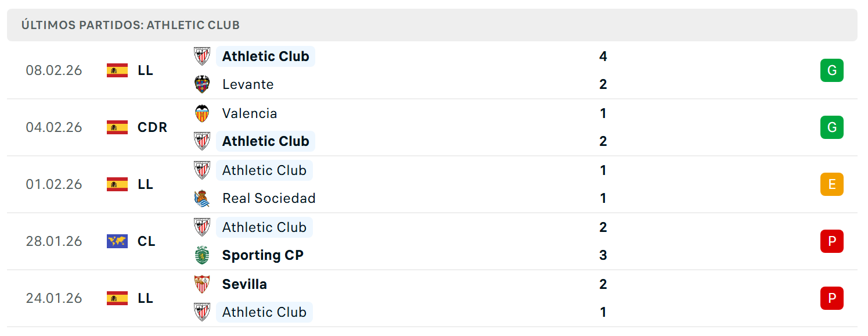This screenshot has height=336, width=868.
Task: Open the Real Sociedad team link
Action: pyautogui.click(x=269, y=198)
